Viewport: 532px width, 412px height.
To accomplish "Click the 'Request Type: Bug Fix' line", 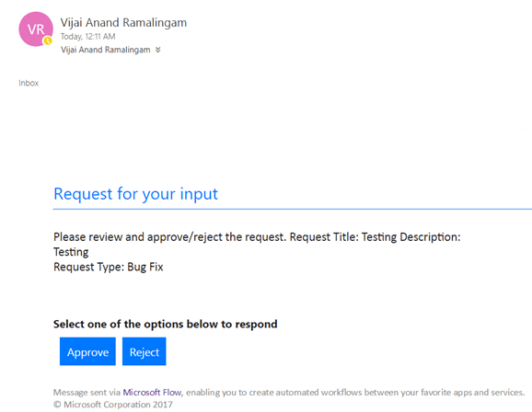I will [109, 268].
